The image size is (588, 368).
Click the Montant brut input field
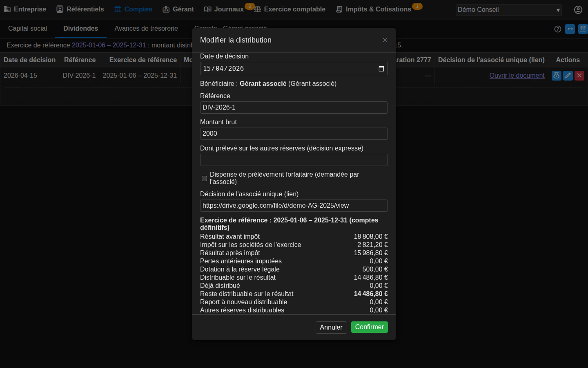click(x=294, y=134)
